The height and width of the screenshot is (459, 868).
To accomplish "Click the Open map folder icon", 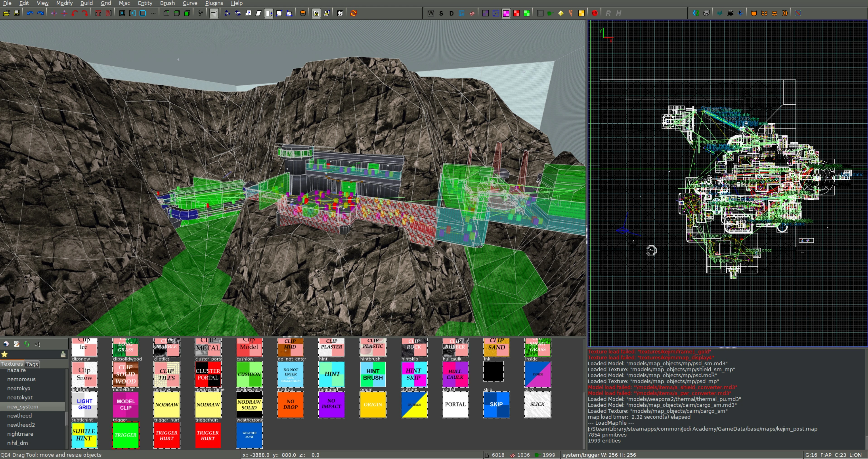I will (6, 13).
